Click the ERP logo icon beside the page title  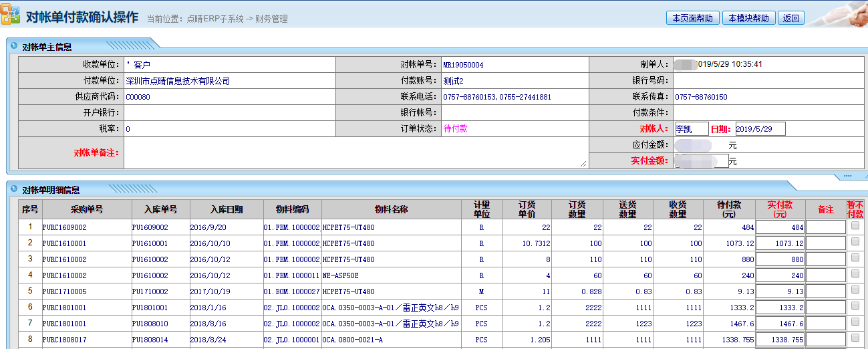point(11,15)
